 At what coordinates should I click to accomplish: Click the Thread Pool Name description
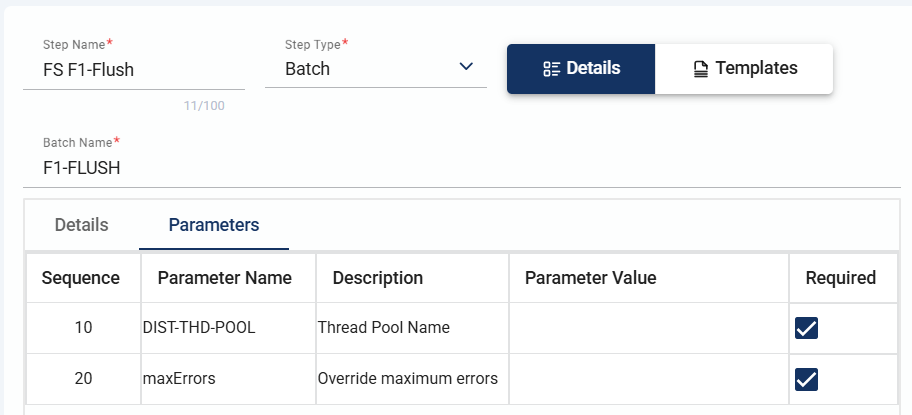coord(383,328)
